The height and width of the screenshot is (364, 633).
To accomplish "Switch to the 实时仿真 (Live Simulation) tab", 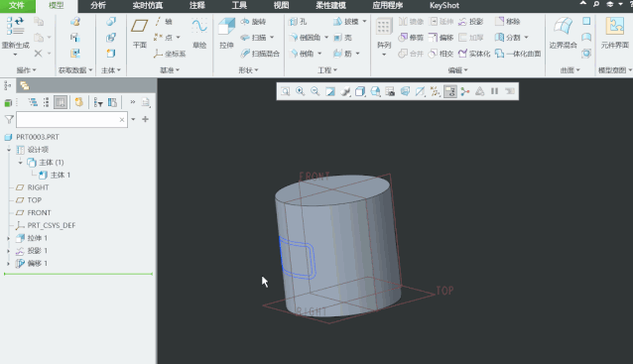I will click(148, 6).
